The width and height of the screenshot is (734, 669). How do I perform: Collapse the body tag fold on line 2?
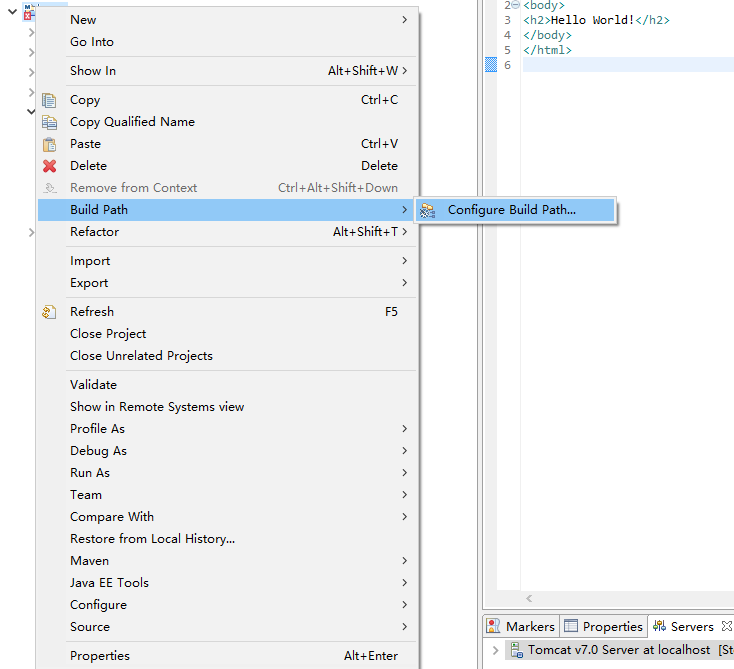[x=515, y=5]
